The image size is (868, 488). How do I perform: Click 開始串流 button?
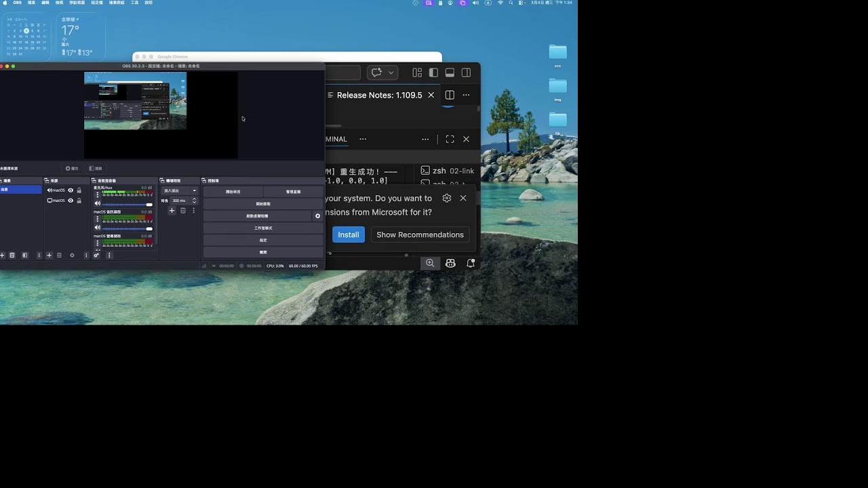click(233, 192)
